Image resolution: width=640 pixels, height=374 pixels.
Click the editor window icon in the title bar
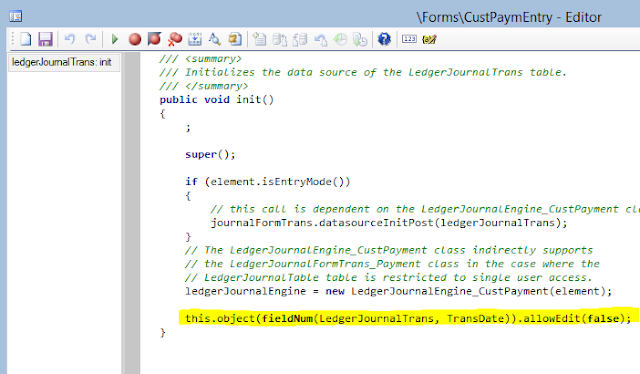(16, 16)
